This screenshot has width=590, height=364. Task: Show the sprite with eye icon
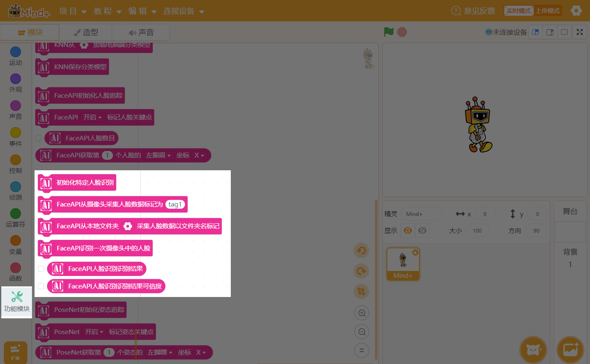pos(408,231)
